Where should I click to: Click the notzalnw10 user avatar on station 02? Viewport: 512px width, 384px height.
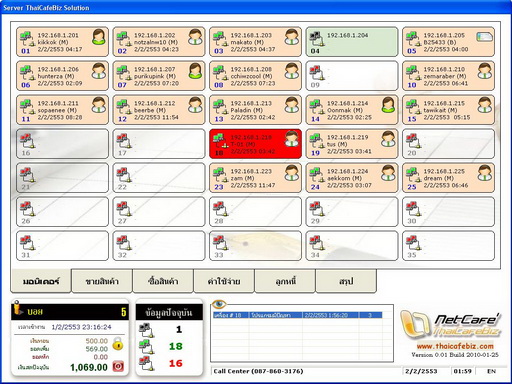click(195, 37)
